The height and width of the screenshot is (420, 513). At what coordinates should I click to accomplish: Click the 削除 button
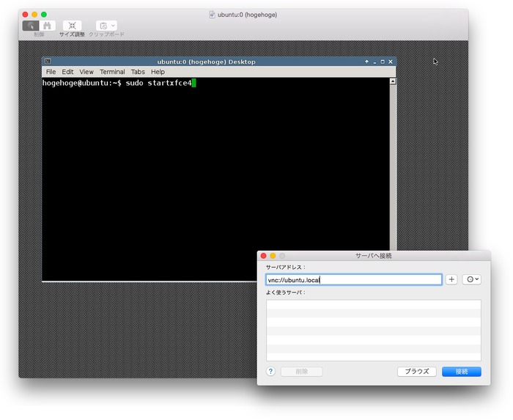pos(302,372)
